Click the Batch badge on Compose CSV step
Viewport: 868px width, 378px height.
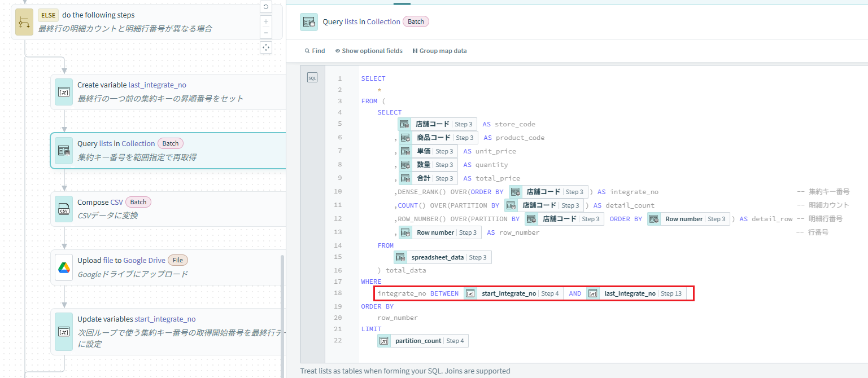138,202
